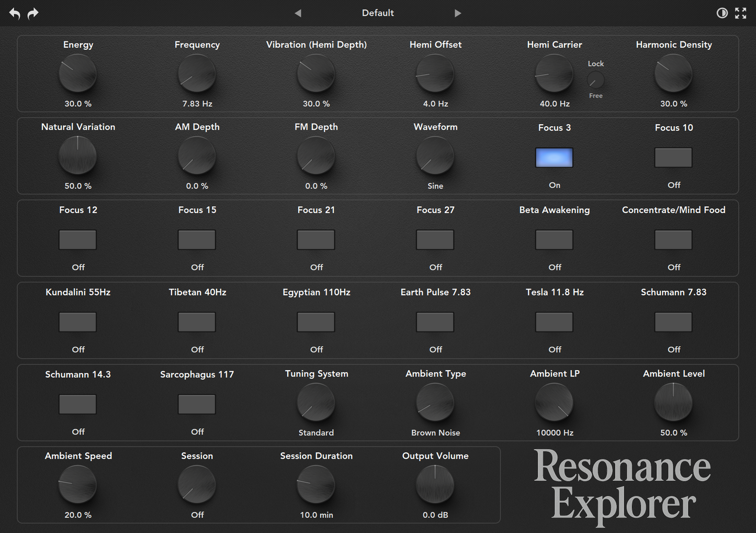Click the fullscreen expand icon
The height and width of the screenshot is (533, 756).
coord(740,13)
